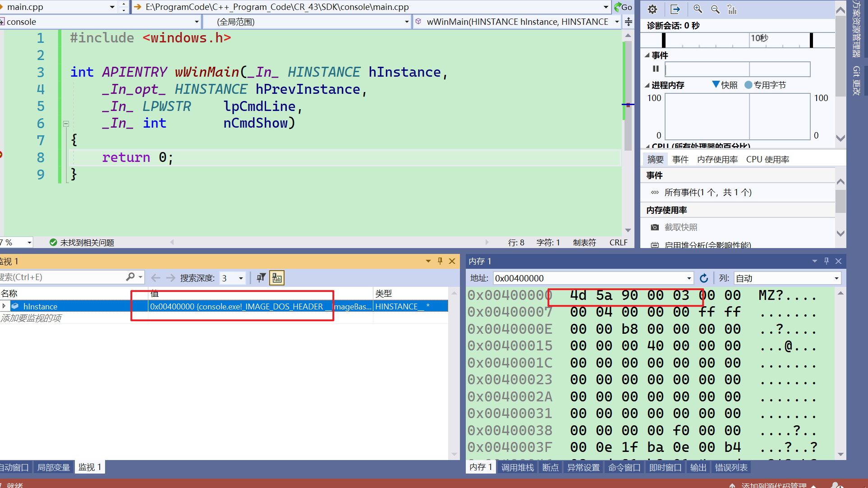Click the watch search back arrow
Screen dimensions: 868x488
click(x=156, y=278)
